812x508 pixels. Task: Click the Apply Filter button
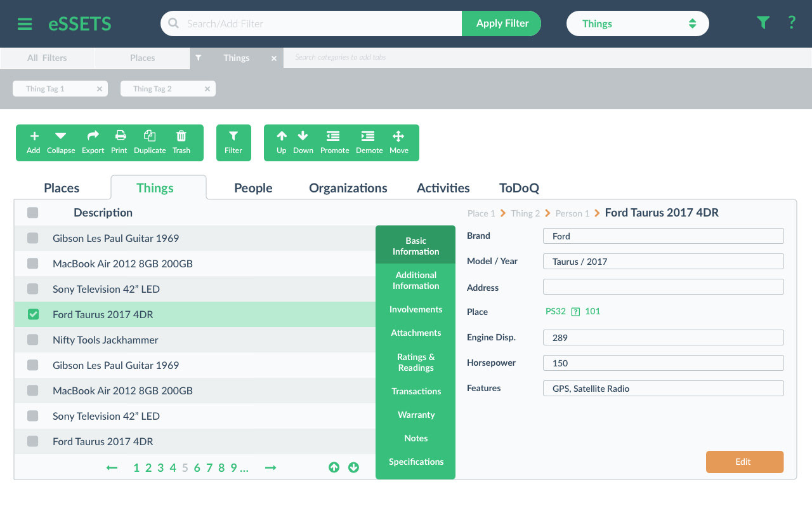502,23
